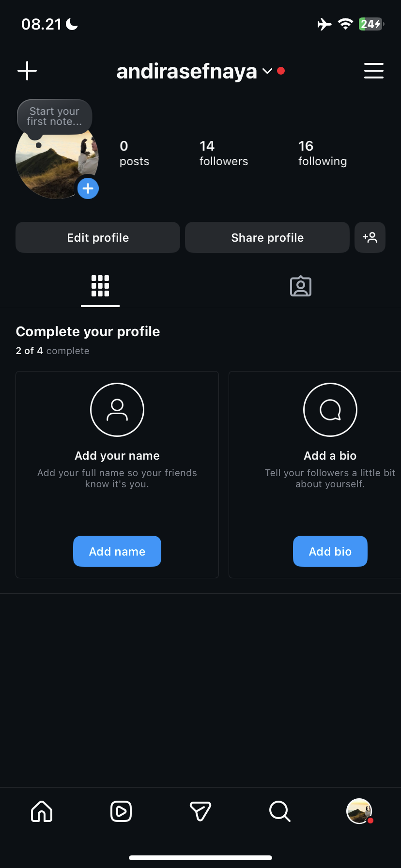This screenshot has height=868, width=401.
Task: View the 16 following list
Action: 323,153
